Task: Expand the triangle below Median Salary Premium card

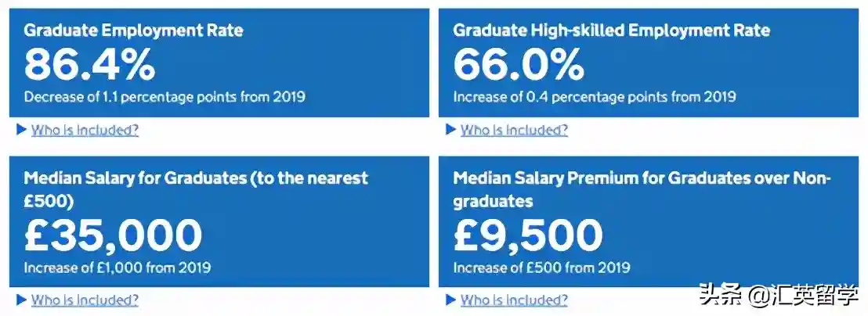Action: (x=450, y=300)
